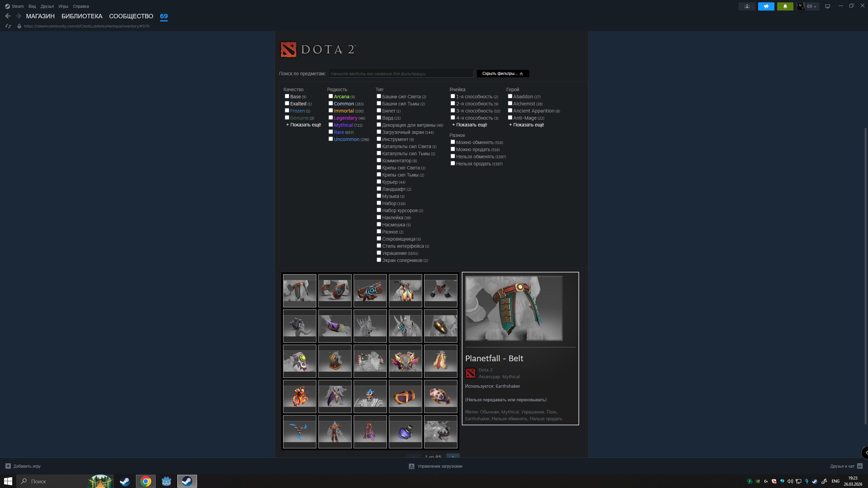This screenshot has width=868, height=488.
Task: Go to the БИБЛИОТЕКА tab
Action: pyautogui.click(x=82, y=16)
